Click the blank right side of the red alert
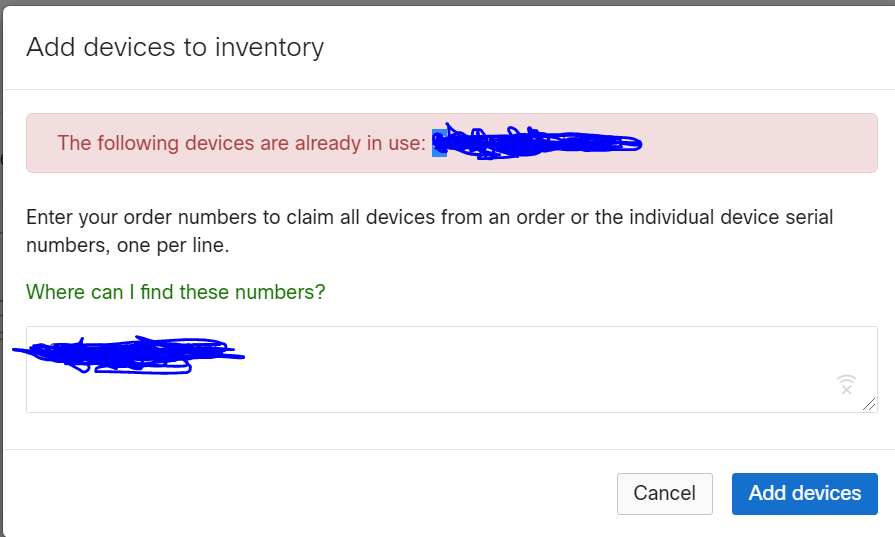 click(x=759, y=143)
